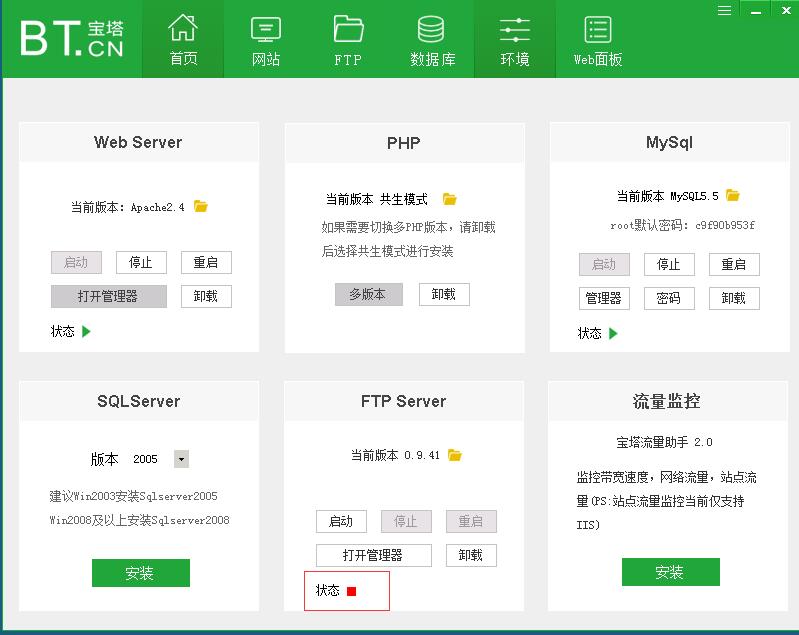Screen dimensions: 799x635
Task: Click the MySql 密码 password button
Action: 669,298
